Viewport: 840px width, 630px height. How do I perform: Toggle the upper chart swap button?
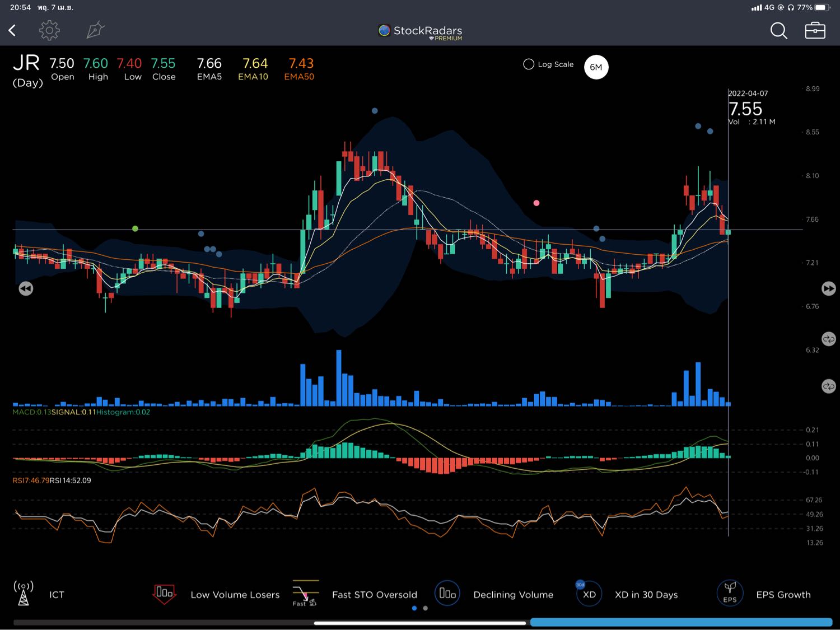828,339
